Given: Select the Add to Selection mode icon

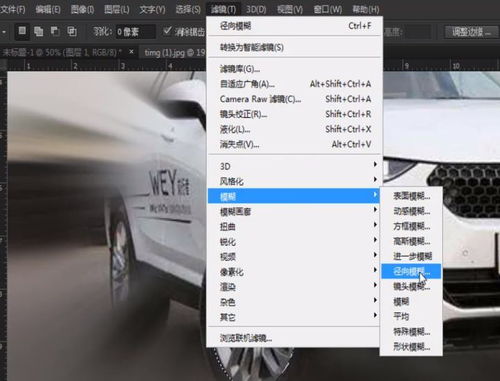Looking at the screenshot, I should [39, 32].
